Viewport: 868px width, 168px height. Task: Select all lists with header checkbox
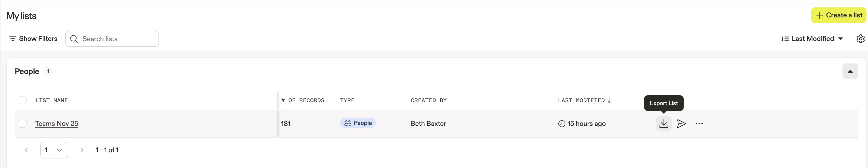pos(23,100)
